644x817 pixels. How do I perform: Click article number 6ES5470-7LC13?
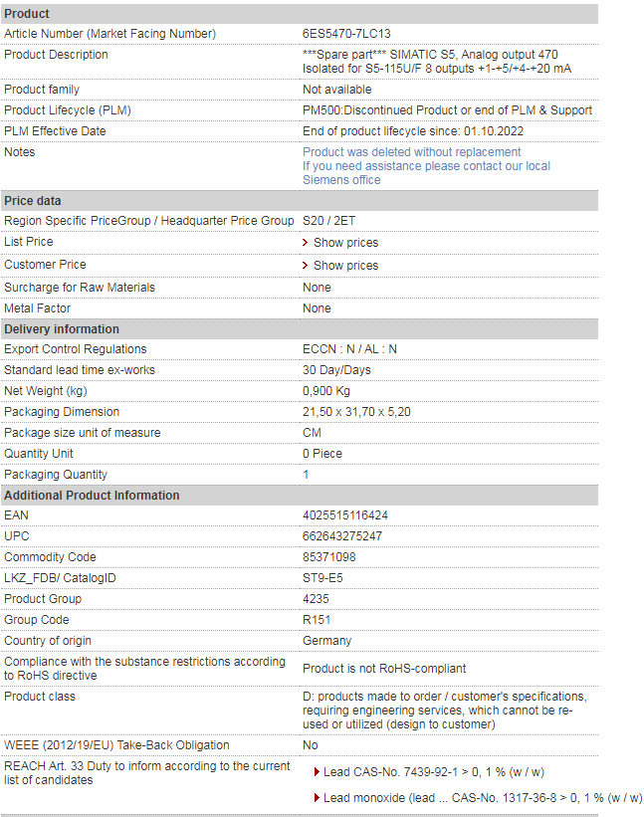(346, 34)
